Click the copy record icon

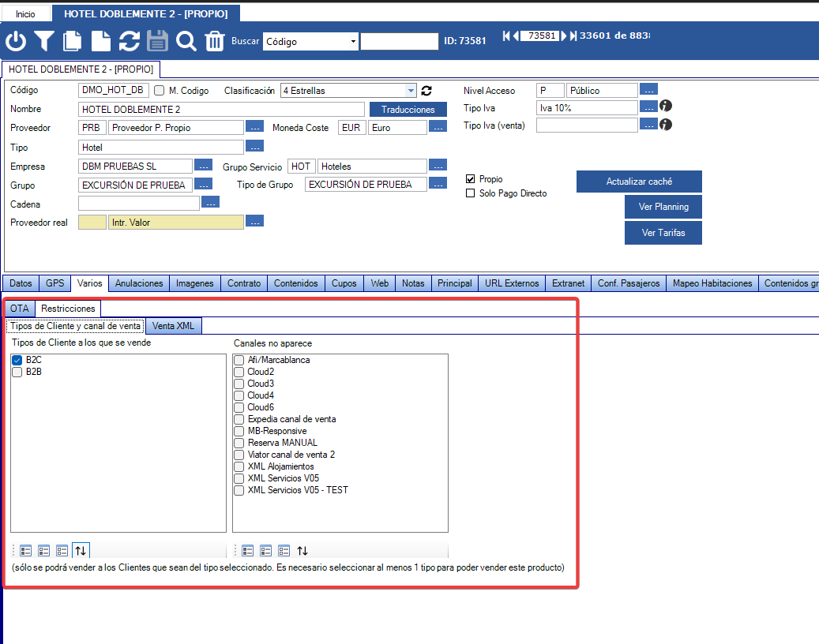[72, 41]
